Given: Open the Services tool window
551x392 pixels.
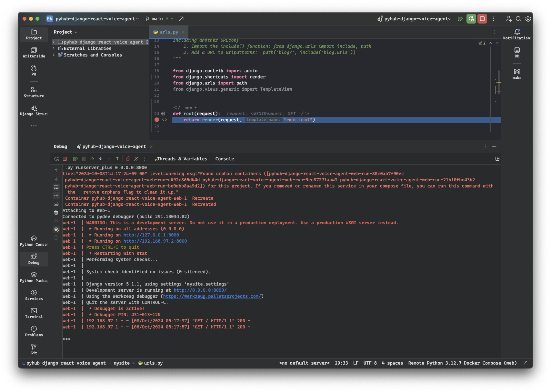Looking at the screenshot, I should click(x=34, y=295).
